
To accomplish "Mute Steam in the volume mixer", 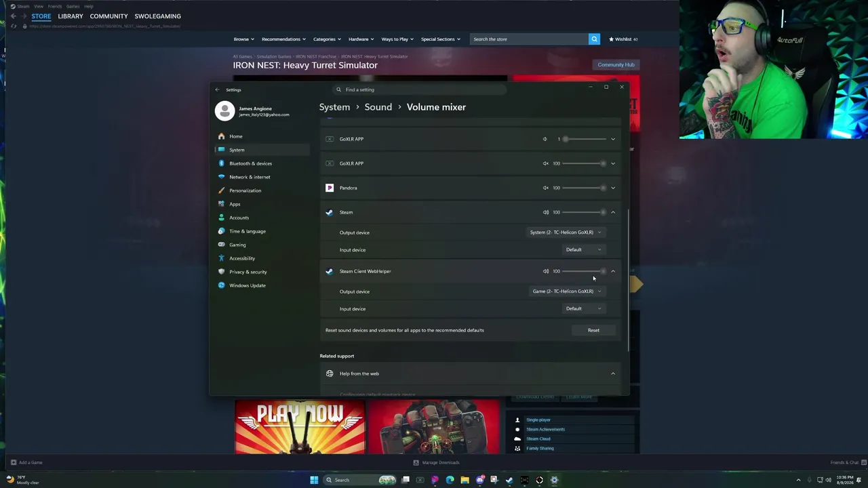I will coord(545,212).
